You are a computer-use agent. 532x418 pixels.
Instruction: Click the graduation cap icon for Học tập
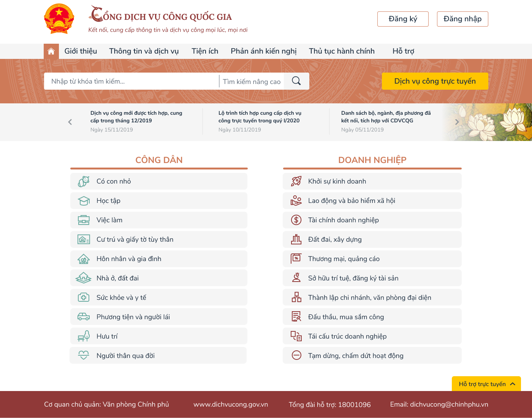pos(84,201)
